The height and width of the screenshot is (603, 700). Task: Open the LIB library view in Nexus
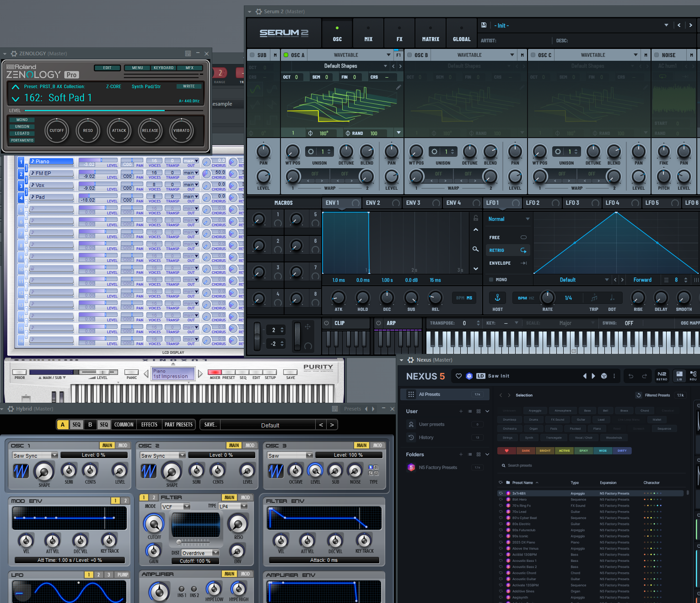pyautogui.click(x=679, y=376)
